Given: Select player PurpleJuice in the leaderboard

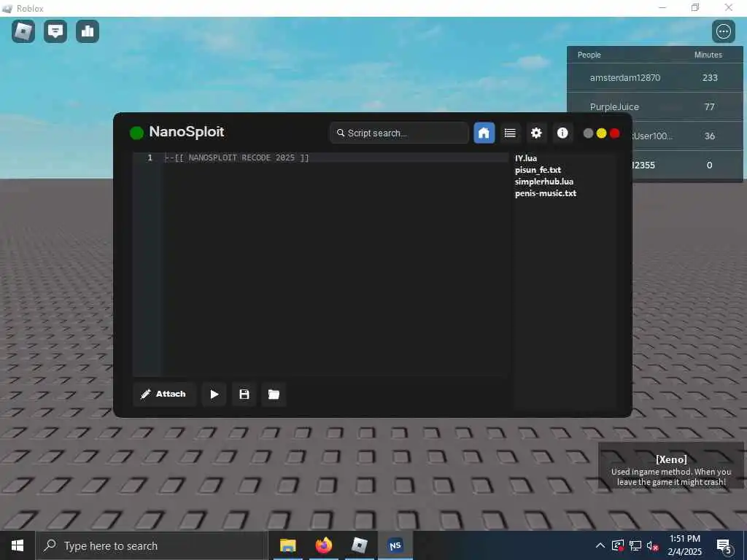Looking at the screenshot, I should coord(654,106).
